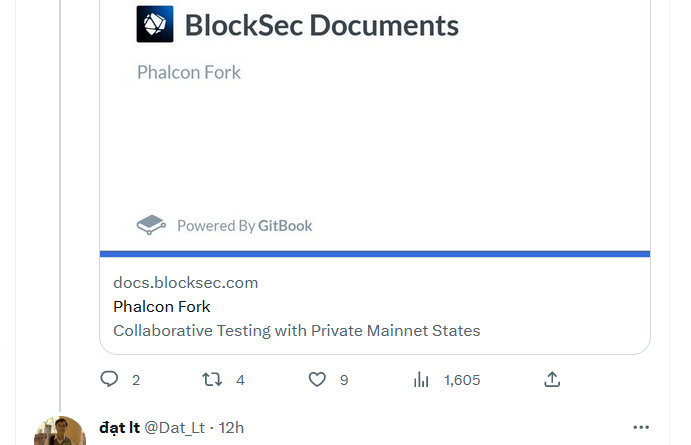
Task: Click the GitBook logo icon
Action: (x=150, y=225)
